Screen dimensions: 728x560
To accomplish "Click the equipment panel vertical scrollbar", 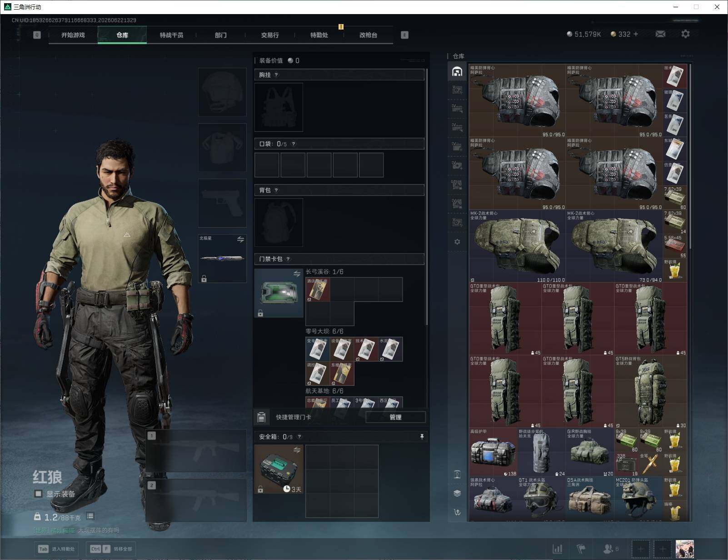I will point(427,198).
